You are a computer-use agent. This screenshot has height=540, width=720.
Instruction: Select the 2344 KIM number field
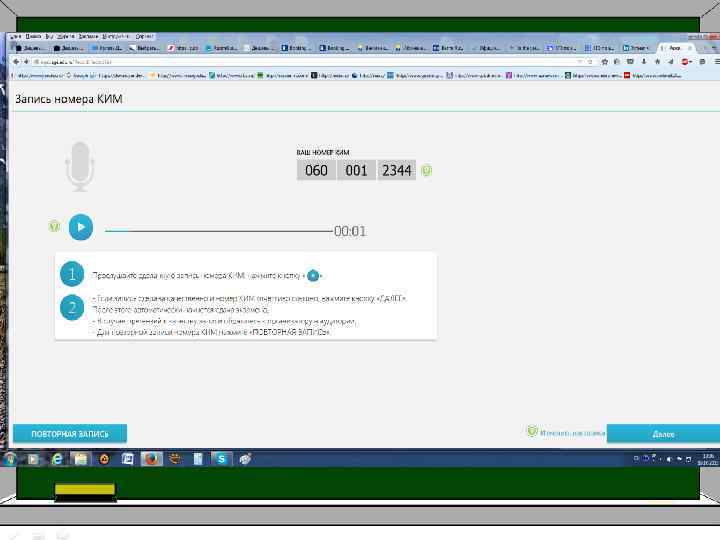396,170
